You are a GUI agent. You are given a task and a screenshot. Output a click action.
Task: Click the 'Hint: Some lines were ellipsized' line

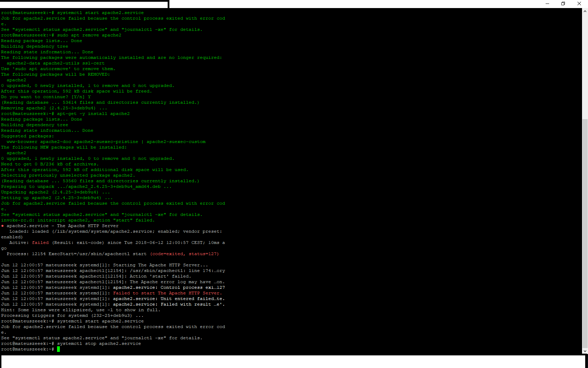coord(80,310)
